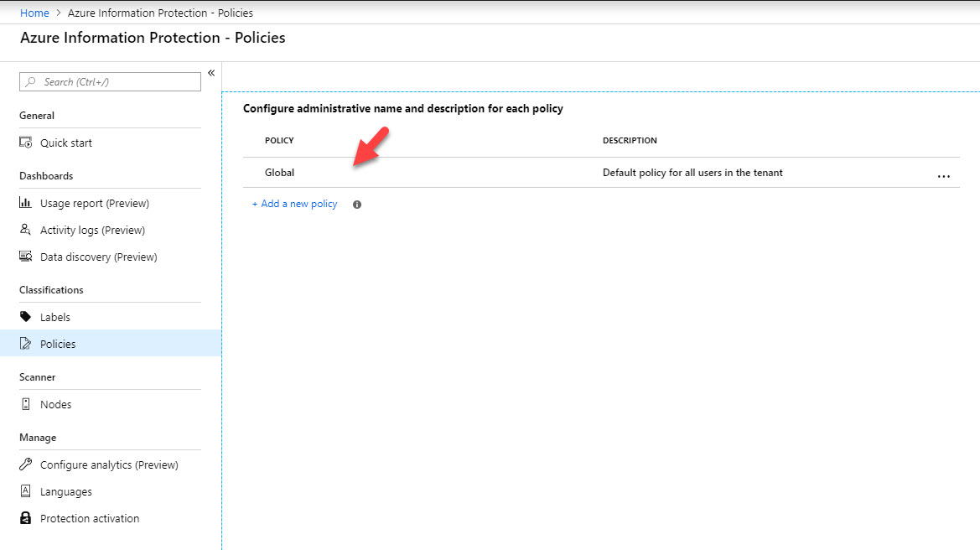The height and width of the screenshot is (550, 980).
Task: Click the Nodes scanner icon
Action: point(26,404)
